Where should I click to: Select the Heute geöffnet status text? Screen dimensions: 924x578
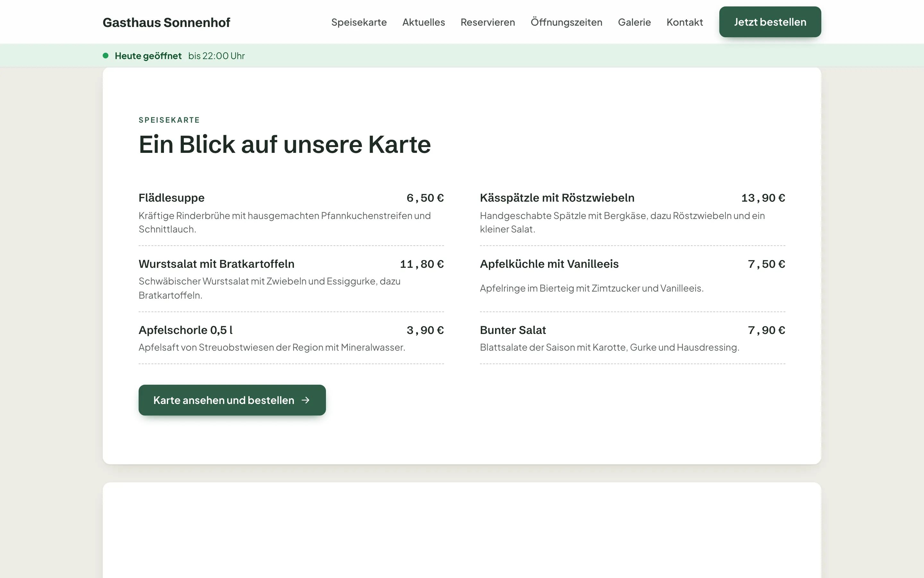click(148, 56)
